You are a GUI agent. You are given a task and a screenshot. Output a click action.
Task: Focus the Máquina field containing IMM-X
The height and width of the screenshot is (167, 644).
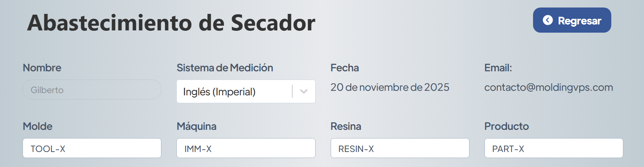[246, 148]
